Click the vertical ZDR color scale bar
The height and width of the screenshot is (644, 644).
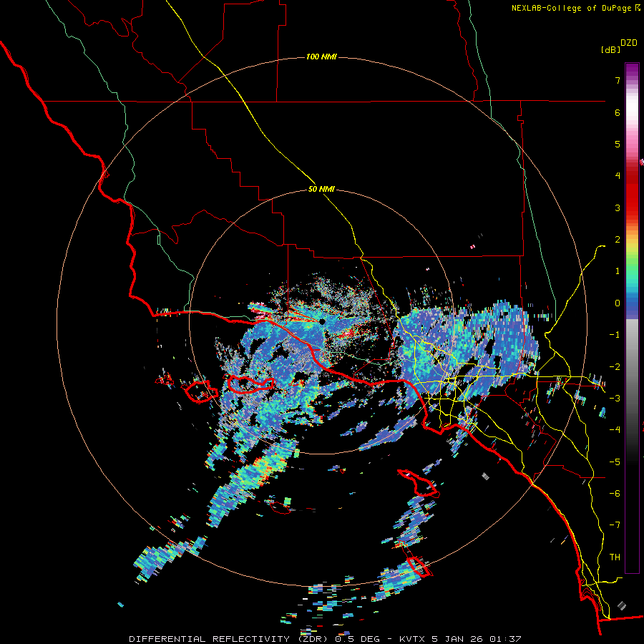coord(632,318)
